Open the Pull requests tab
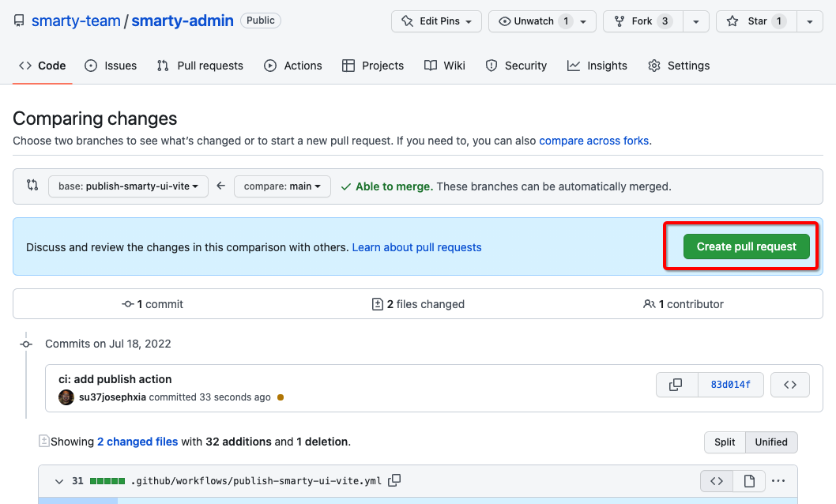The width and height of the screenshot is (836, 504). tap(200, 66)
